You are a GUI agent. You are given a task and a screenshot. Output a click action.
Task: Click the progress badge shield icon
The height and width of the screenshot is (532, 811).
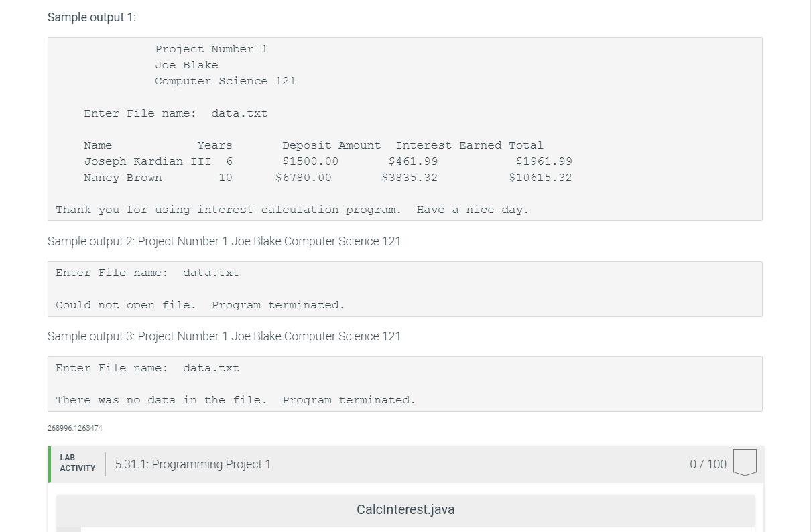coord(744,463)
